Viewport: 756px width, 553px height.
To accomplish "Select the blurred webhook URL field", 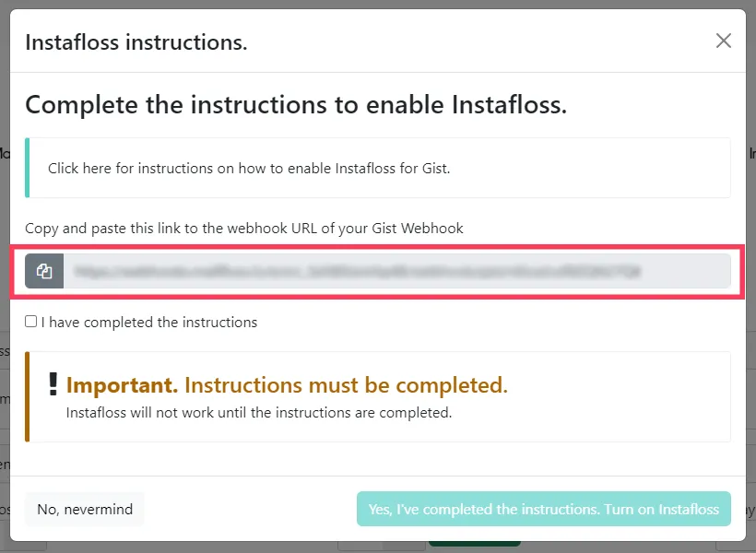I will pyautogui.click(x=396, y=271).
